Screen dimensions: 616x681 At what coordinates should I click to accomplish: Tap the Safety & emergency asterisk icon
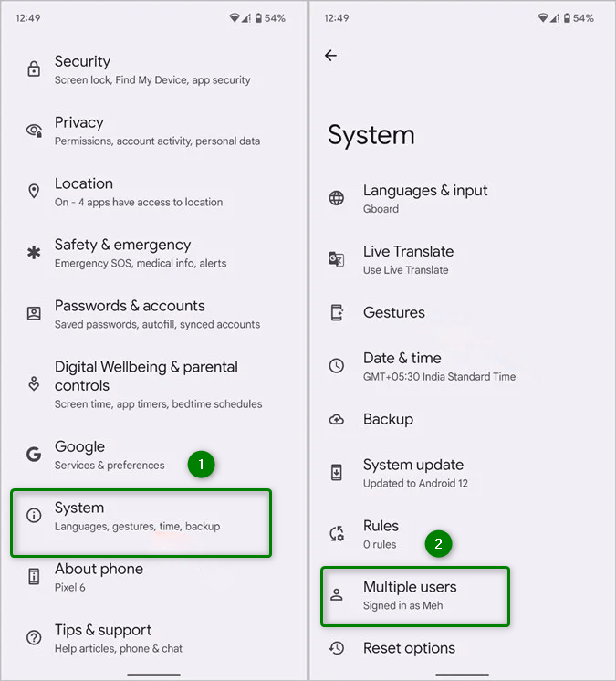coord(34,252)
